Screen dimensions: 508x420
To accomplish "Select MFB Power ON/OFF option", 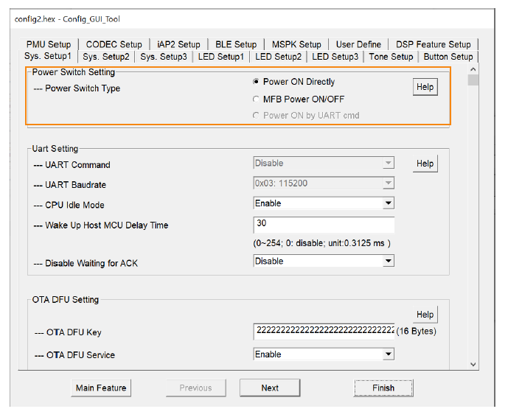I will coord(257,99).
